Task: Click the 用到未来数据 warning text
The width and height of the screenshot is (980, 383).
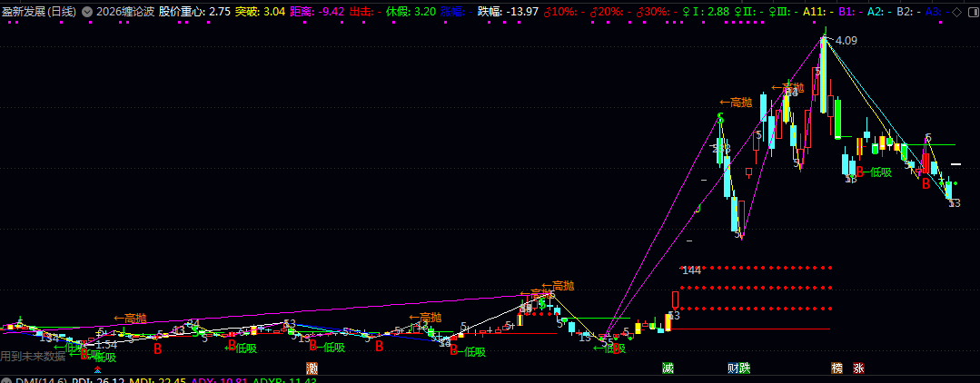Action: [x=31, y=357]
